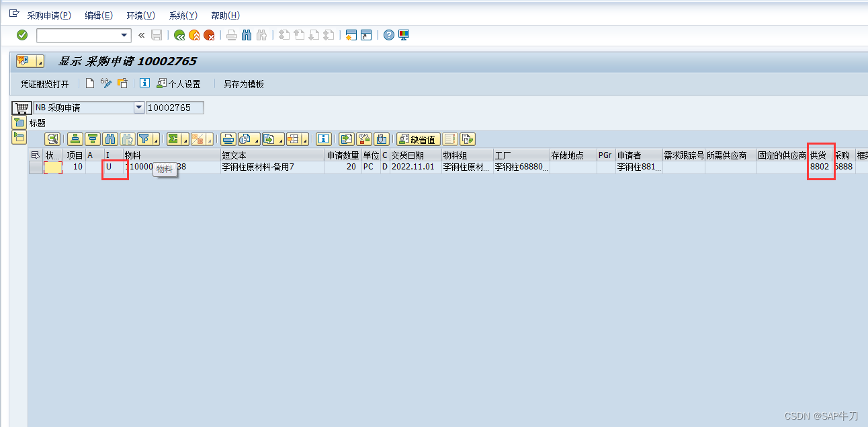Image resolution: width=868 pixels, height=427 pixels.
Task: Click the 申请数量 column header
Action: click(x=343, y=155)
